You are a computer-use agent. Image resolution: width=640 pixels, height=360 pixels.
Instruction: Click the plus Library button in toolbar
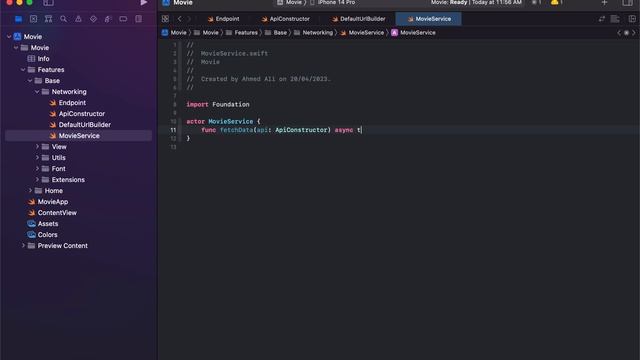(x=604, y=3)
